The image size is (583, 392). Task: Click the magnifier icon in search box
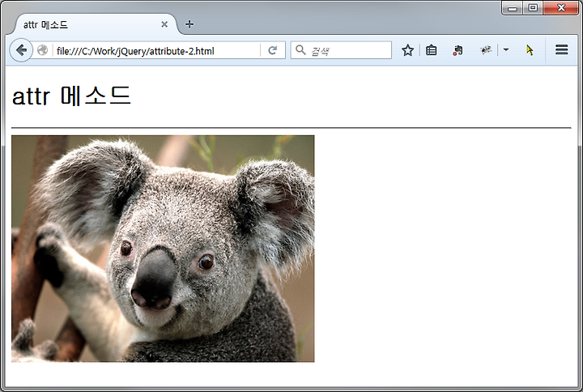(300, 50)
